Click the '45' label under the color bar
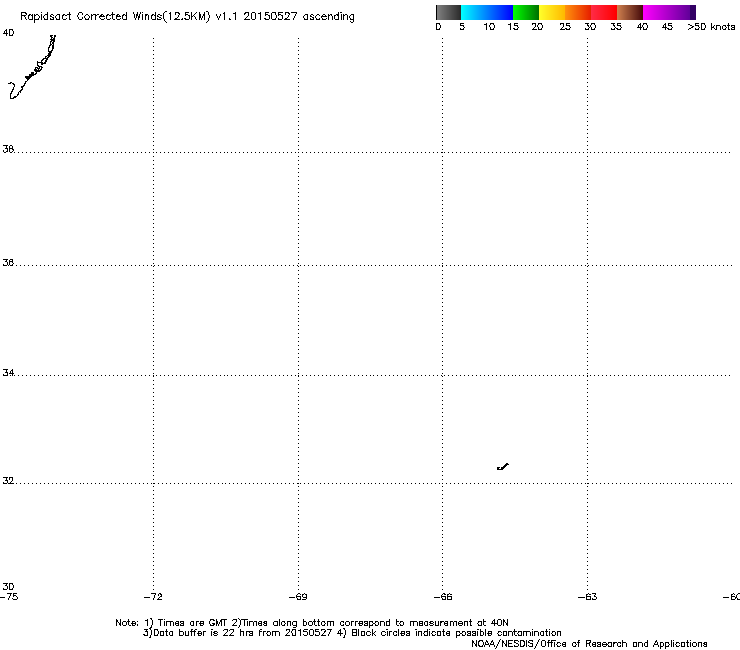 [667, 27]
